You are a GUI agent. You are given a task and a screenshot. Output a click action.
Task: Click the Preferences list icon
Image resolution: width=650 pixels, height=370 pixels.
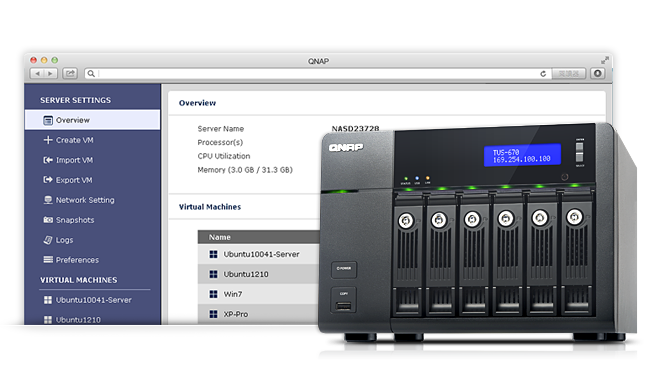click(x=48, y=260)
